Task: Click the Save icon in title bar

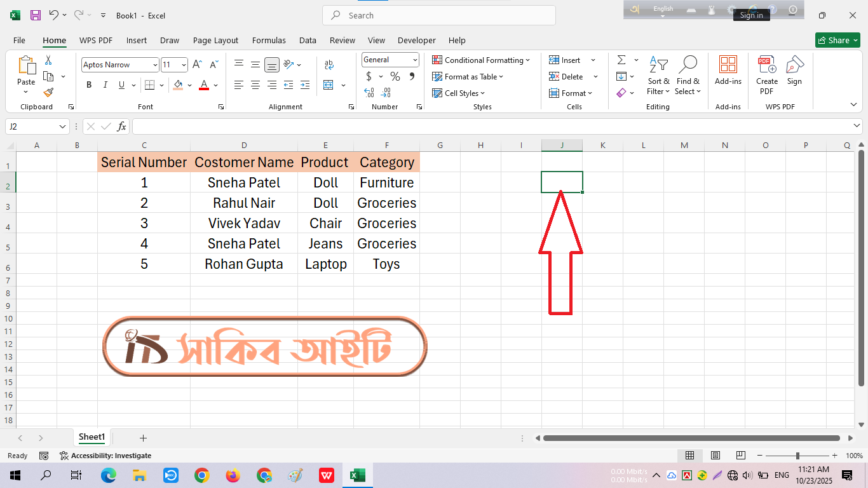Action: pyautogui.click(x=36, y=15)
